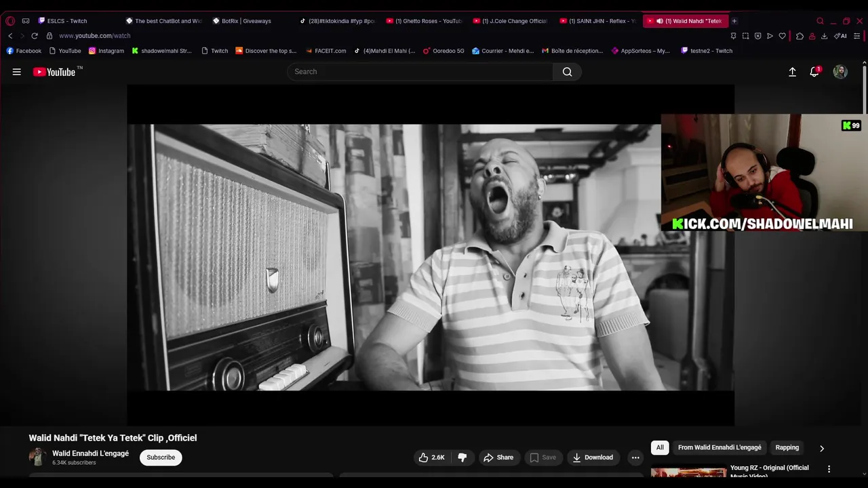Switch to J.Cole Change Official tab
Viewport: 868px width, 488px height.
tap(511, 21)
